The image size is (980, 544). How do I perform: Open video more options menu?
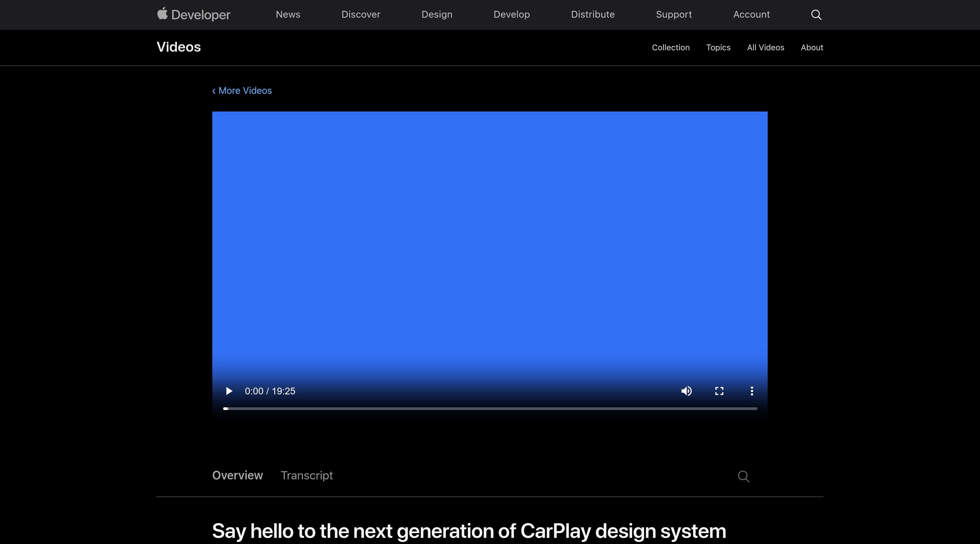pos(752,391)
